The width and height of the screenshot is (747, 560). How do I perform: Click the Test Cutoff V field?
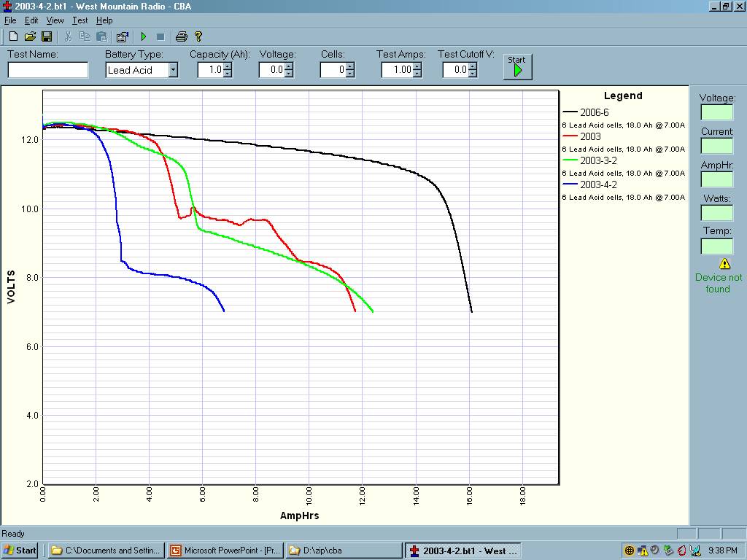pyautogui.click(x=455, y=70)
